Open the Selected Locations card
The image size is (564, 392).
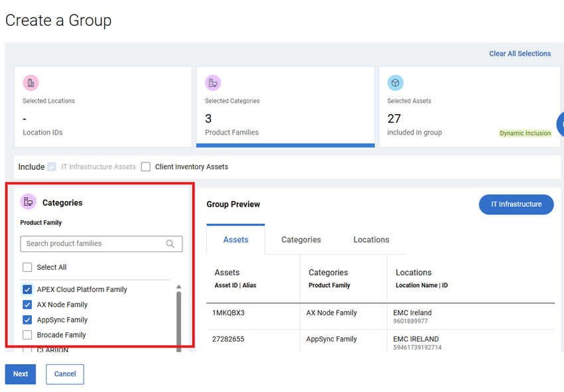tap(103, 107)
